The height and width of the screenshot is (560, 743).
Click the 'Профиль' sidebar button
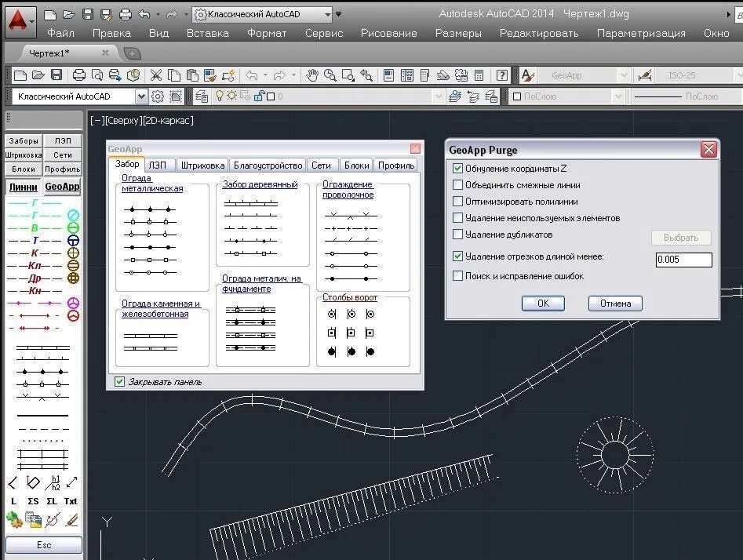click(63, 169)
